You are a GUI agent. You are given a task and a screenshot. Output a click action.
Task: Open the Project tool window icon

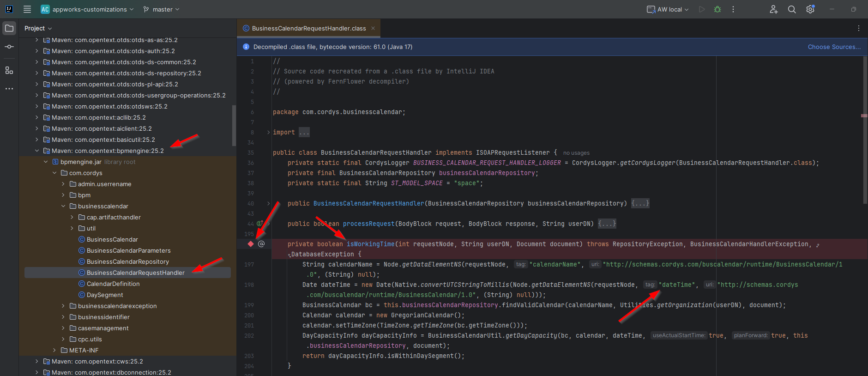tap(9, 28)
